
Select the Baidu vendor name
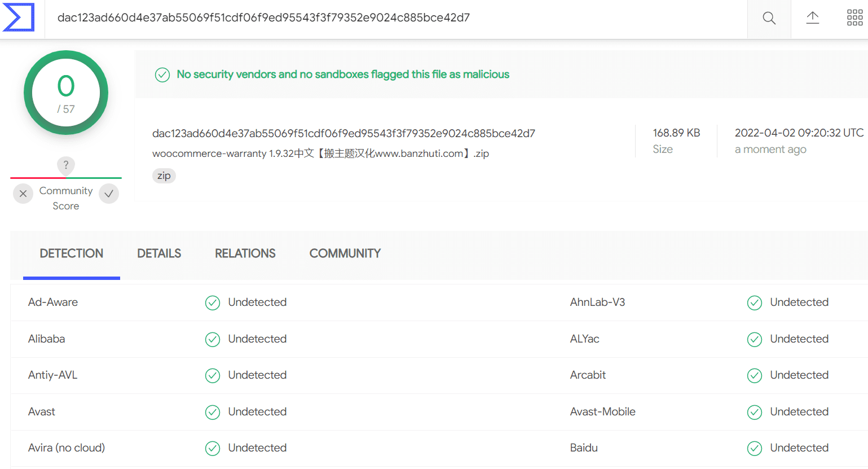click(x=584, y=448)
